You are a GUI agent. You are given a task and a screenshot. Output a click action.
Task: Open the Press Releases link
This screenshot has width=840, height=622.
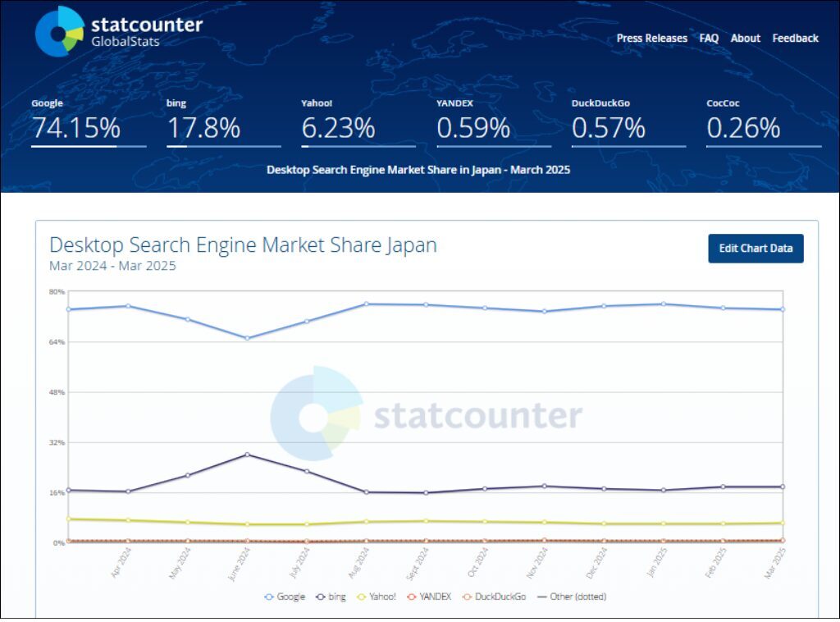click(x=651, y=38)
